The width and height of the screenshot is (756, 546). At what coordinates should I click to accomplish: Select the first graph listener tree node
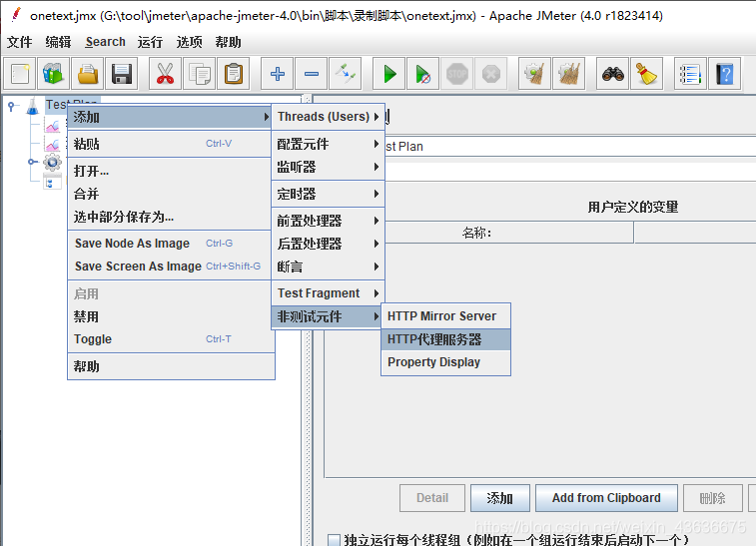53,126
